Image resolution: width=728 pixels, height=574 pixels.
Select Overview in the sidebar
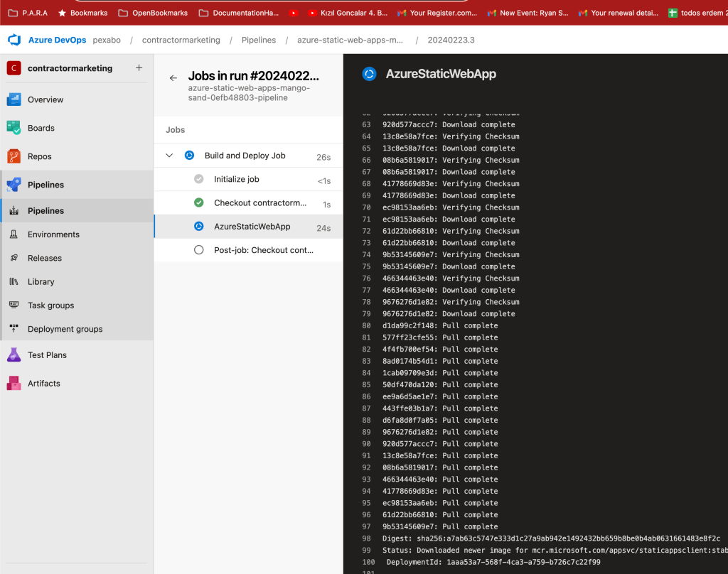point(45,99)
